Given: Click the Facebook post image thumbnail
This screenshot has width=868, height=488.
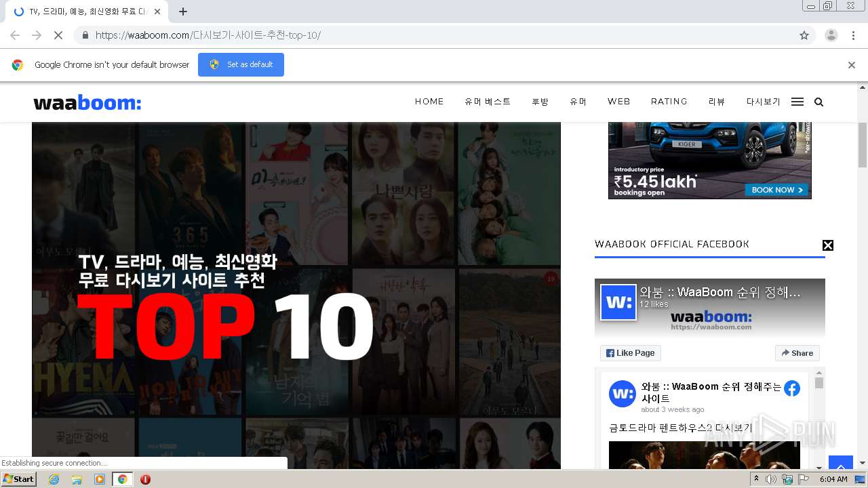Looking at the screenshot, I should tap(705, 455).
